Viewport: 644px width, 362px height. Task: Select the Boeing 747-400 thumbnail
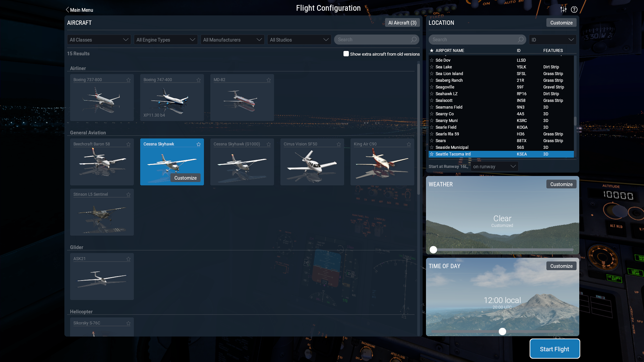pyautogui.click(x=172, y=98)
